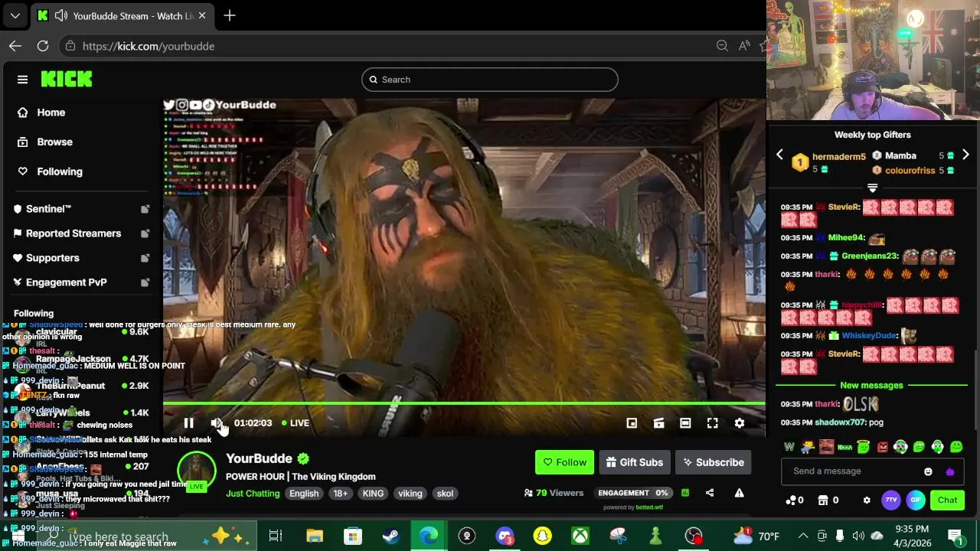The height and width of the screenshot is (551, 980).
Task: Select the KING tag
Action: (x=373, y=494)
